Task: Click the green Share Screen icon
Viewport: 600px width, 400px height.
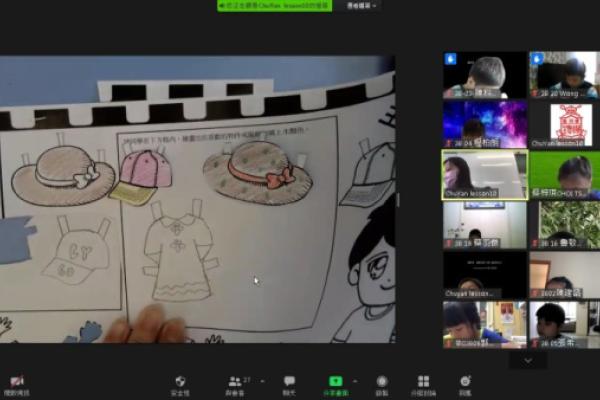Action: [336, 380]
